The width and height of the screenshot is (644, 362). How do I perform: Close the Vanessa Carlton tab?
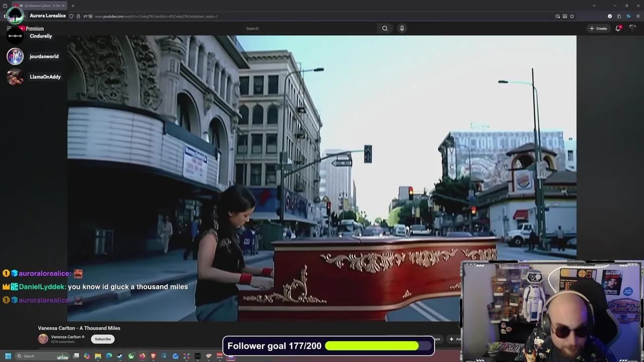(63, 6)
